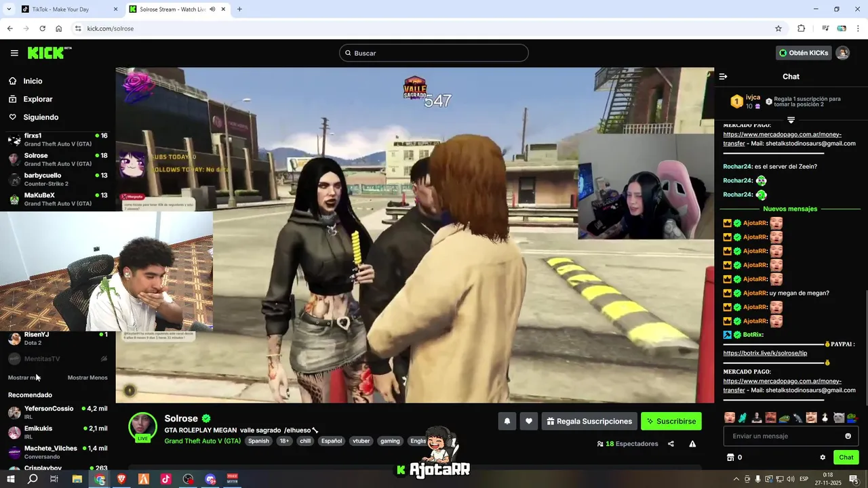Open recommended channel YefersonCossio

click(x=58, y=413)
